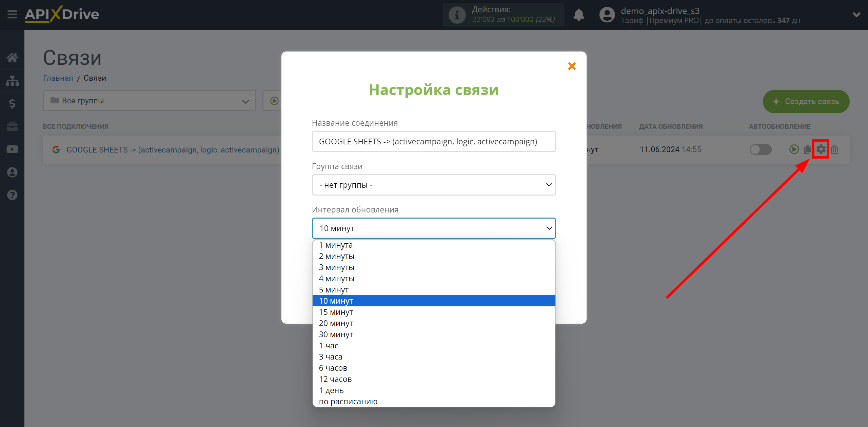Click the settings gear icon for the connection
Screen dimensions: 868x427
(821, 149)
